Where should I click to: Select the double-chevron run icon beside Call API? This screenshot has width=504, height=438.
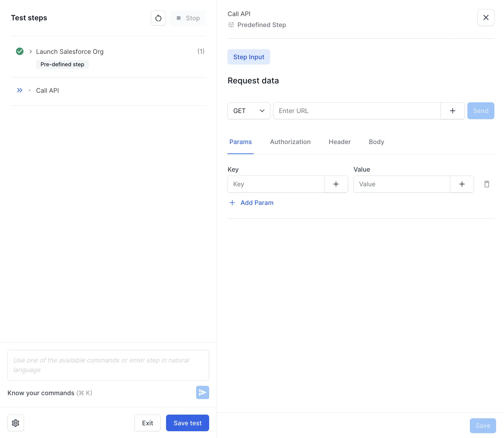(19, 90)
